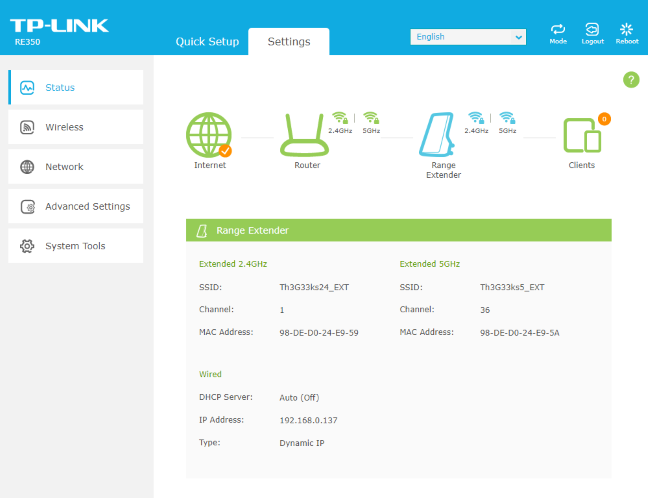Open the Status menu item
This screenshot has width=648, height=498.
click(x=76, y=87)
